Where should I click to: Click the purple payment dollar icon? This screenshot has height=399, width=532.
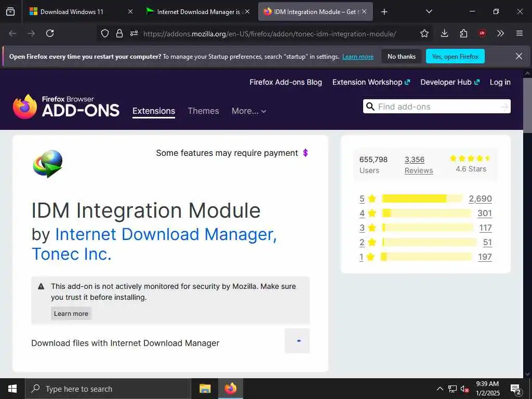[305, 153]
